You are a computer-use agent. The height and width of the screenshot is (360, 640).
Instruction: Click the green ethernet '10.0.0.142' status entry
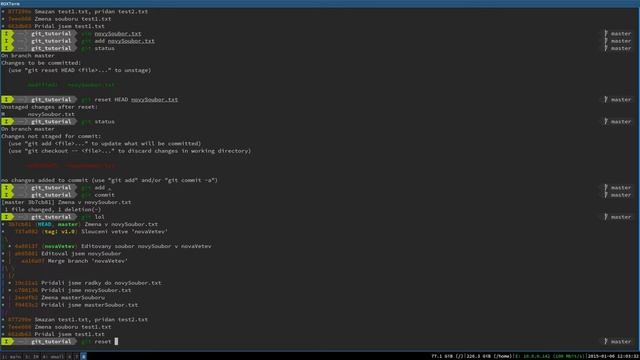click(549, 356)
